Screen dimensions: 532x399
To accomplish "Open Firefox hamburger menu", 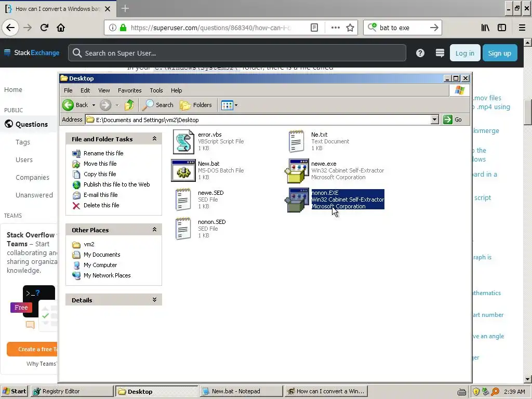I will (522, 28).
